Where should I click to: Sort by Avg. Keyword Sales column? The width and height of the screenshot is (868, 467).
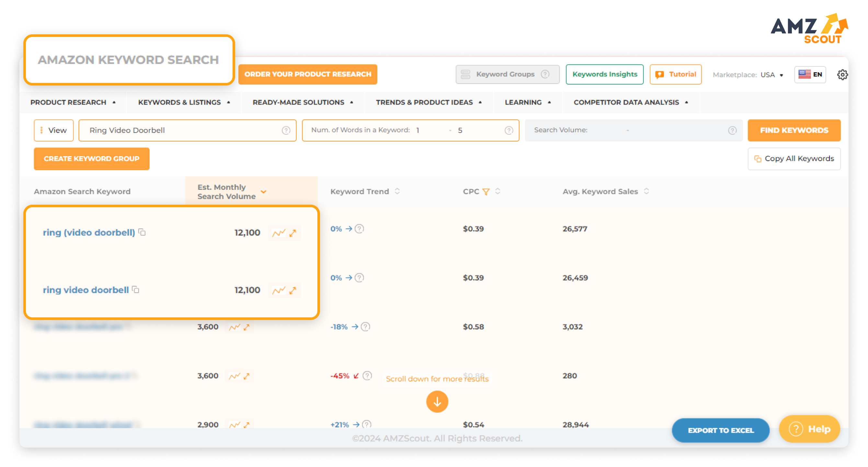pos(646,191)
